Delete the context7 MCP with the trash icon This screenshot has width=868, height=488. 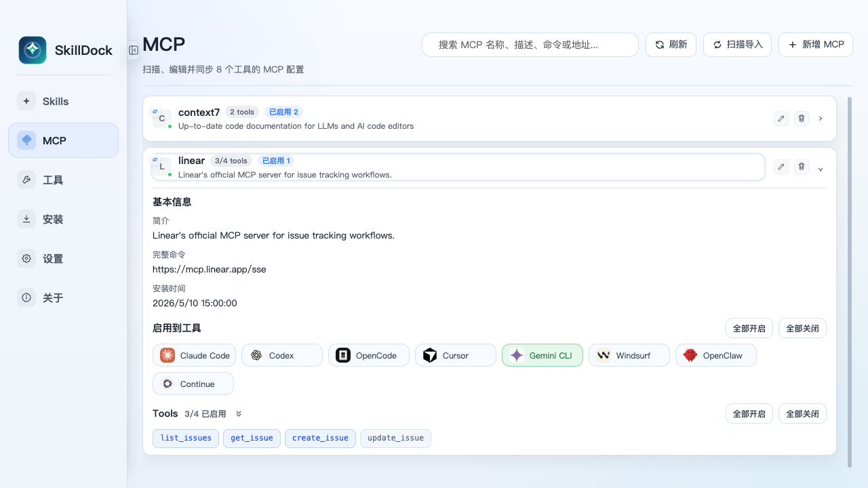tap(802, 119)
